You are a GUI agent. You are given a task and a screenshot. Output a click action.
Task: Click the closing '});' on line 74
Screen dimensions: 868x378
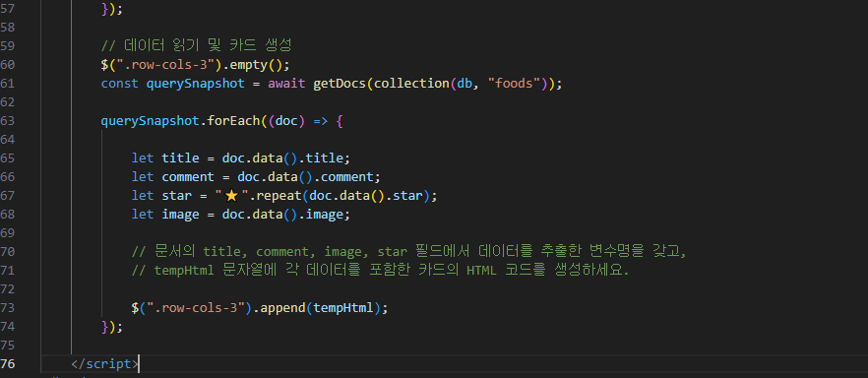click(112, 327)
